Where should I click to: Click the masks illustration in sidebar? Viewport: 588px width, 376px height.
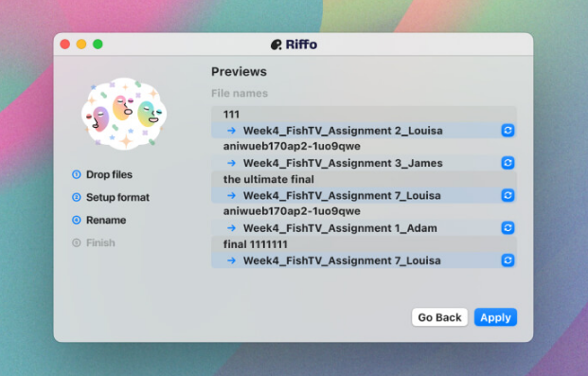click(x=124, y=114)
